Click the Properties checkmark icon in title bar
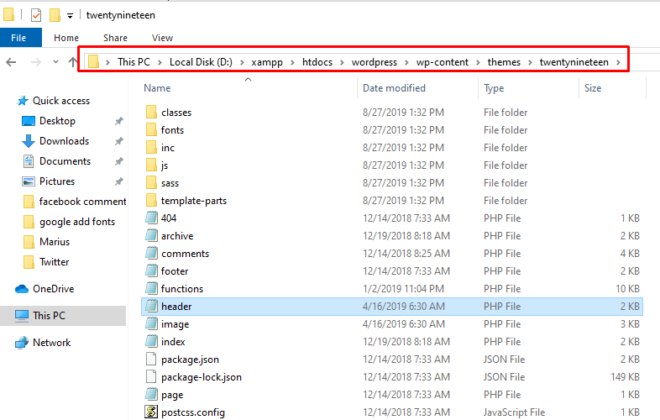This screenshot has width=660, height=420. click(x=36, y=15)
